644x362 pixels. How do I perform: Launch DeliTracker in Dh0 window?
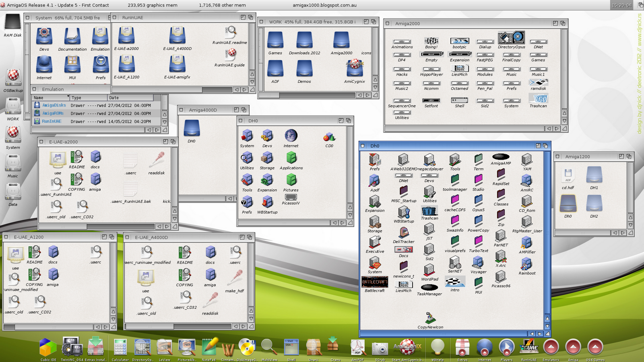[404, 232]
